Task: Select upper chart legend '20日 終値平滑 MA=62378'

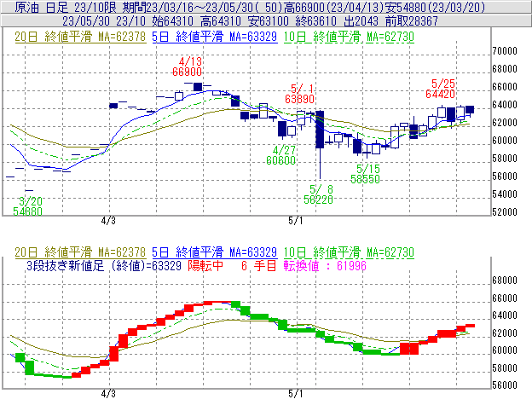Action: pyautogui.click(x=80, y=37)
